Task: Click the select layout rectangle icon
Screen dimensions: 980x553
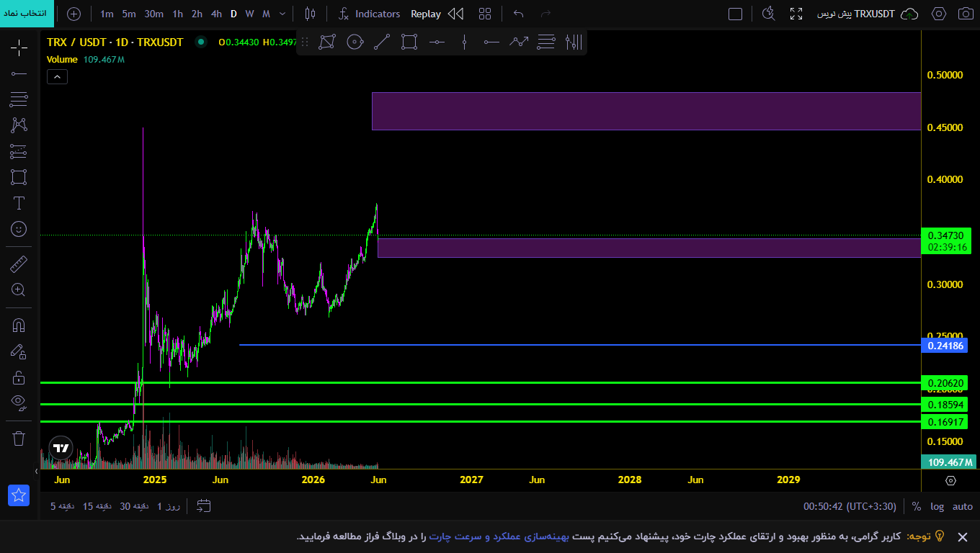Action: coord(735,14)
